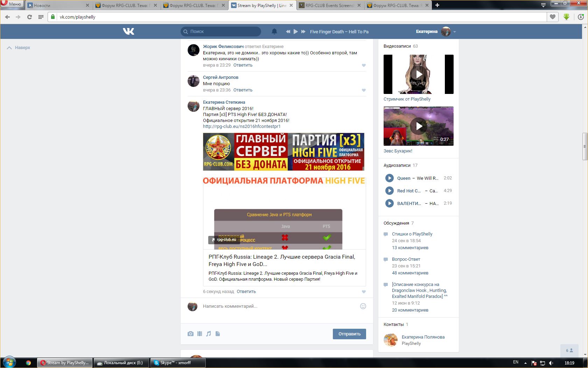Attach a photo with camera icon
The width and height of the screenshot is (588, 368).
tap(190, 334)
